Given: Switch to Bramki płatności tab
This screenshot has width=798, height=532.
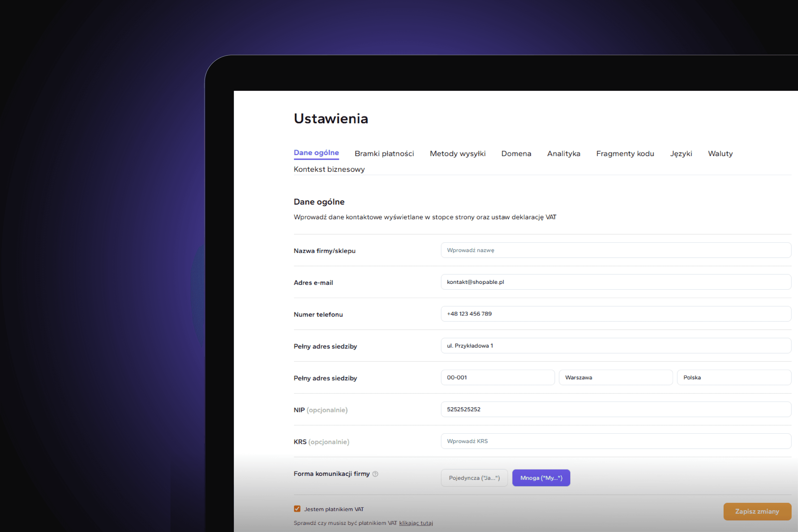Looking at the screenshot, I should (x=384, y=154).
